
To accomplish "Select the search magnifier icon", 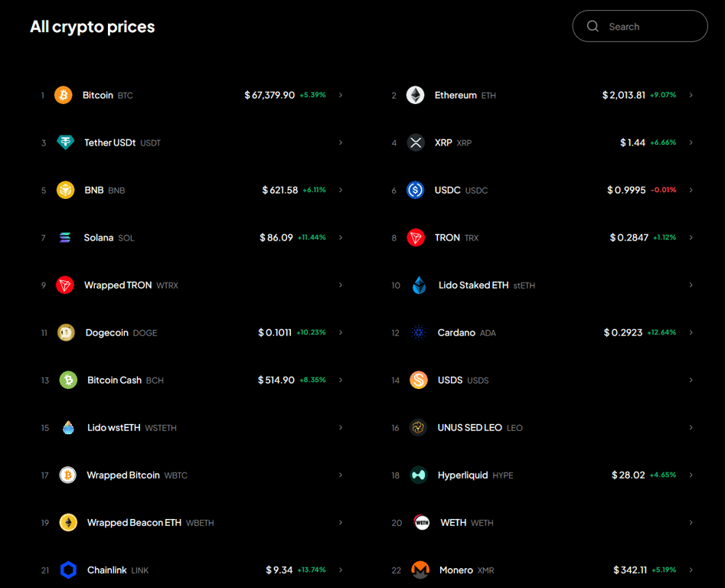I will 592,25.
